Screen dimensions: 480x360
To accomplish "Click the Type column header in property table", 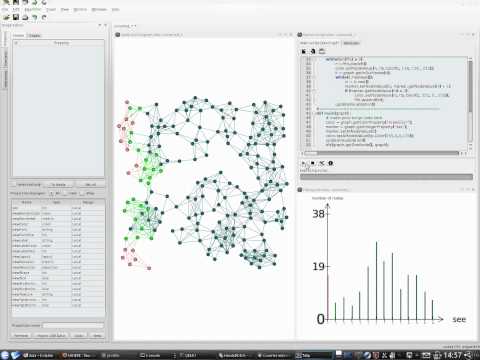I will pyautogui.click(x=56, y=202).
